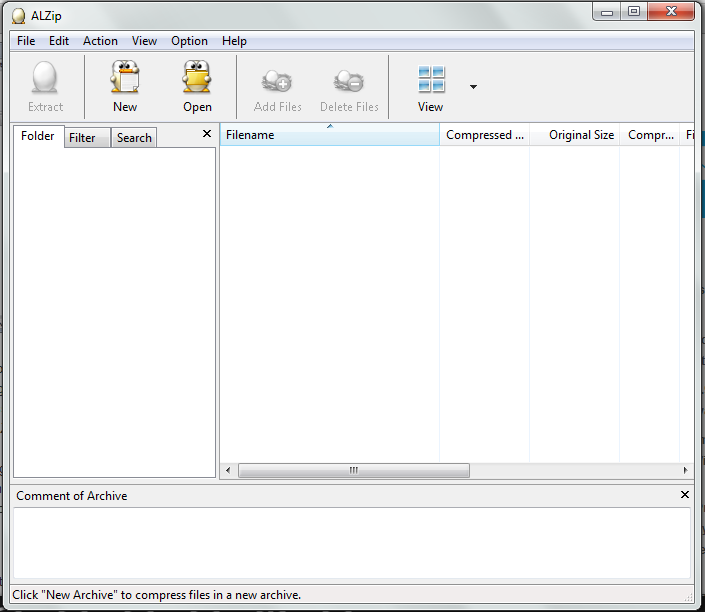This screenshot has height=612, width=705.
Task: Open the File menu
Action: point(26,41)
